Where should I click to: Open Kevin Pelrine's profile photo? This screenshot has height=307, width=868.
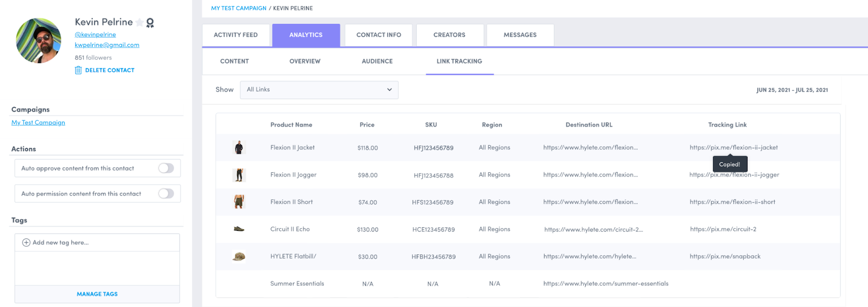(39, 41)
